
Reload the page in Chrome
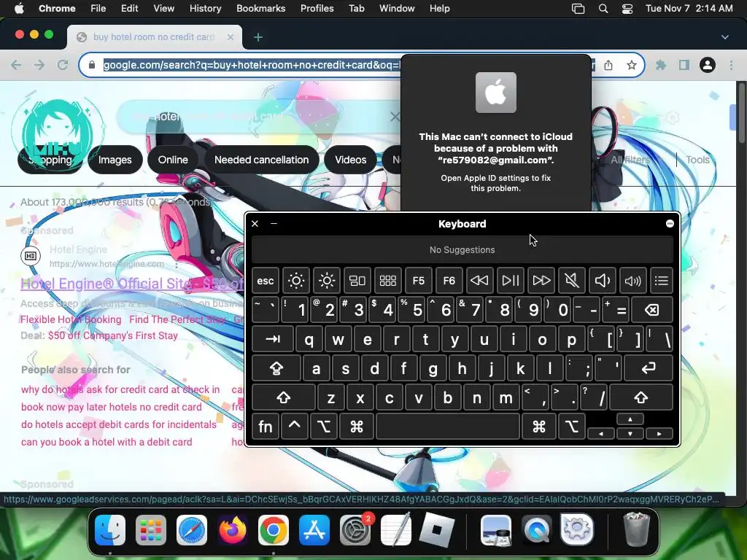point(63,65)
